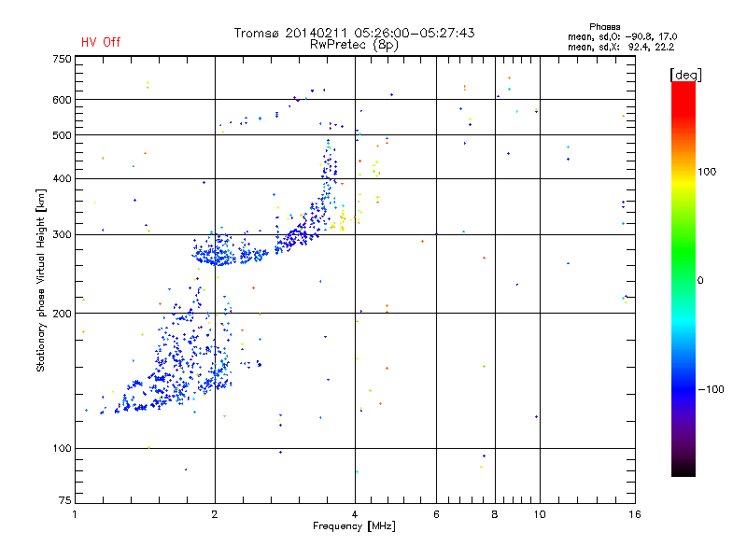Click the '8' frequency tick label

point(495,514)
